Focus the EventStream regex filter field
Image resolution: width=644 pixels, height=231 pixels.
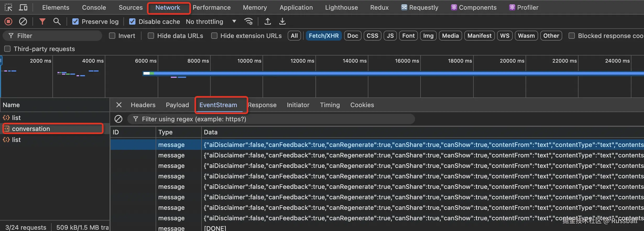[x=271, y=119]
